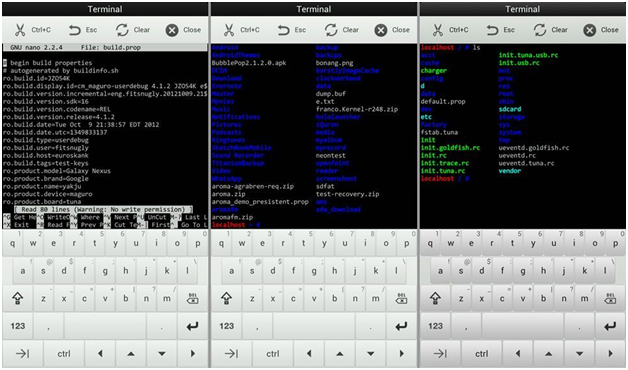
Task: Tap 'init.goldfish.rc' in right terminal
Action: (450, 148)
